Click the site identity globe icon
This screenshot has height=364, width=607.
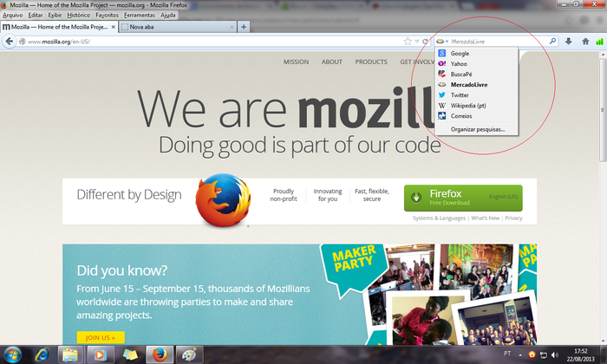click(x=23, y=42)
